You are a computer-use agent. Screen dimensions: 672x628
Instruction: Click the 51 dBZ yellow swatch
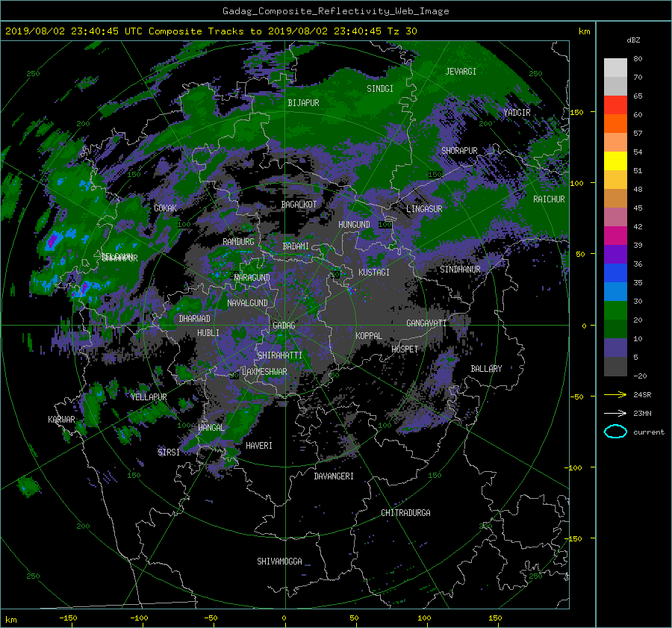point(615,161)
